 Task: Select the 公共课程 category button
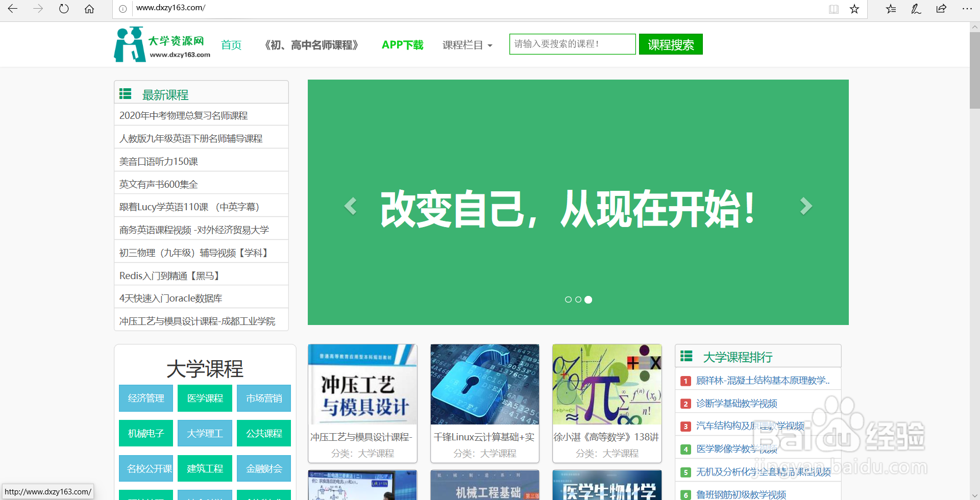pyautogui.click(x=264, y=433)
